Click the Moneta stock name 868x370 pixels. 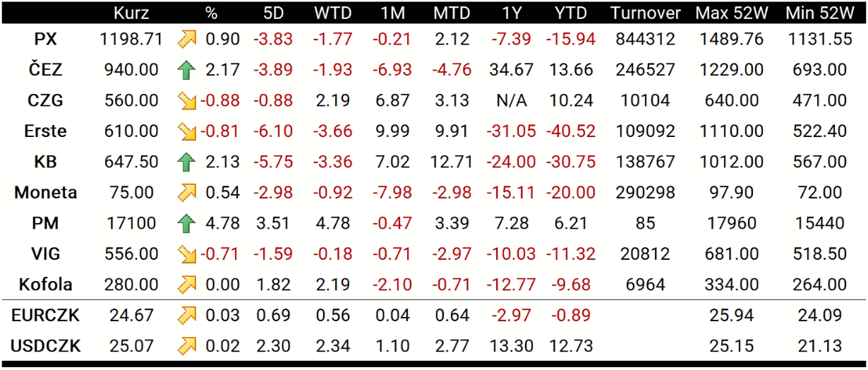pyautogui.click(x=46, y=193)
